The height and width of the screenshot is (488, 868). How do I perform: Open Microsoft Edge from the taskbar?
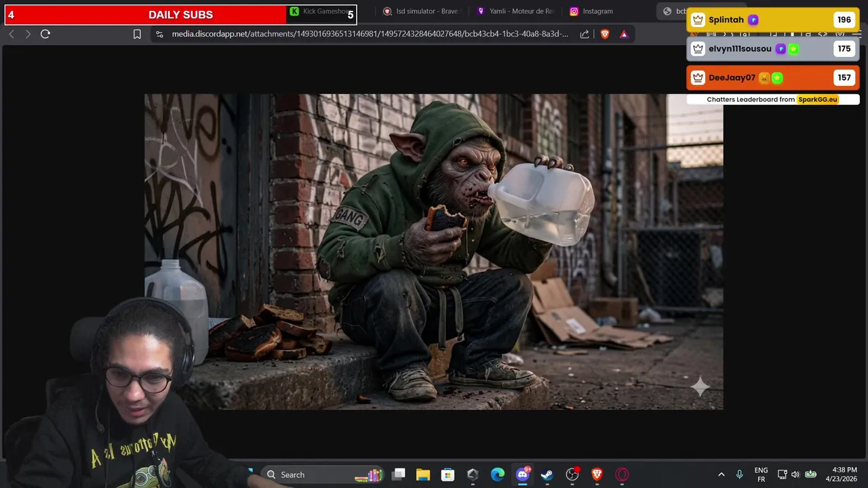click(498, 474)
